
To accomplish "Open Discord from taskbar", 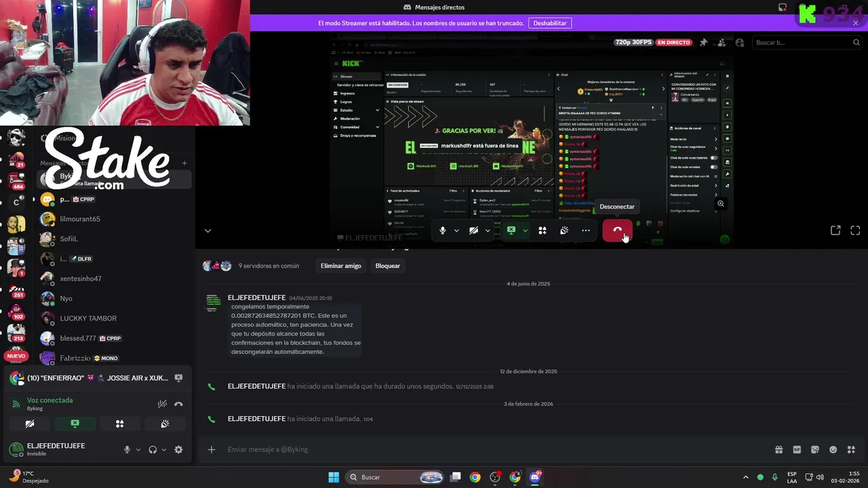I will 535,477.
